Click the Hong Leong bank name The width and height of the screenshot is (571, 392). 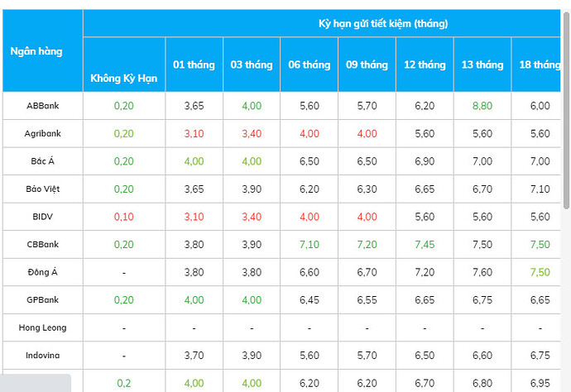click(43, 327)
